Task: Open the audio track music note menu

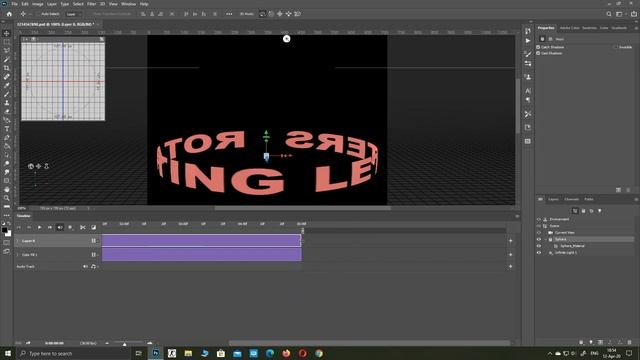Action: click(93, 267)
